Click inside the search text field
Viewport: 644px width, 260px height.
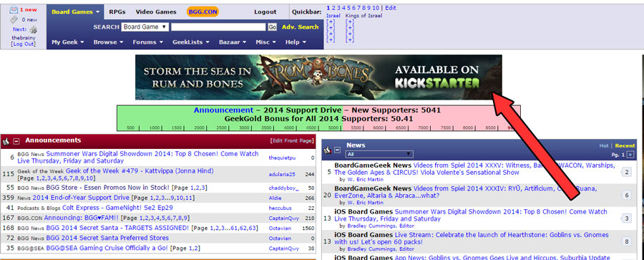pos(218,27)
